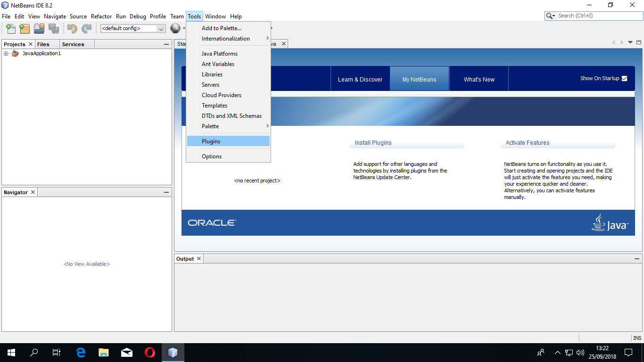644x362 pixels.
Task: Show the opened documents list dropdown
Action: [x=630, y=42]
